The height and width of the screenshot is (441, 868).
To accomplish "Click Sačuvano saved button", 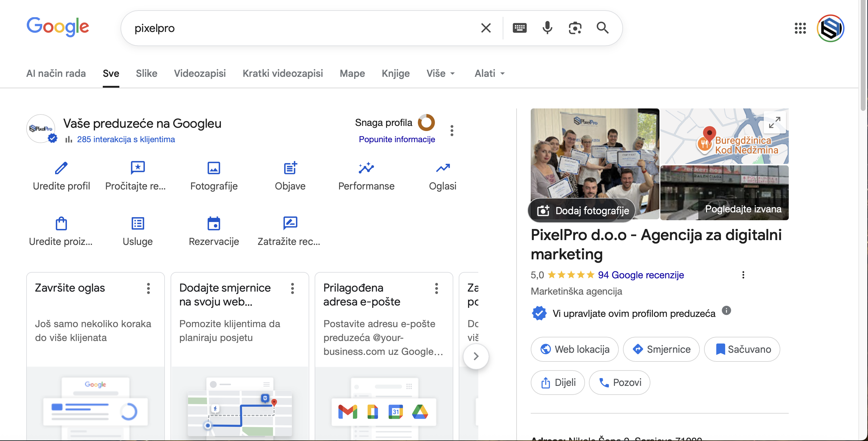I will (x=742, y=349).
